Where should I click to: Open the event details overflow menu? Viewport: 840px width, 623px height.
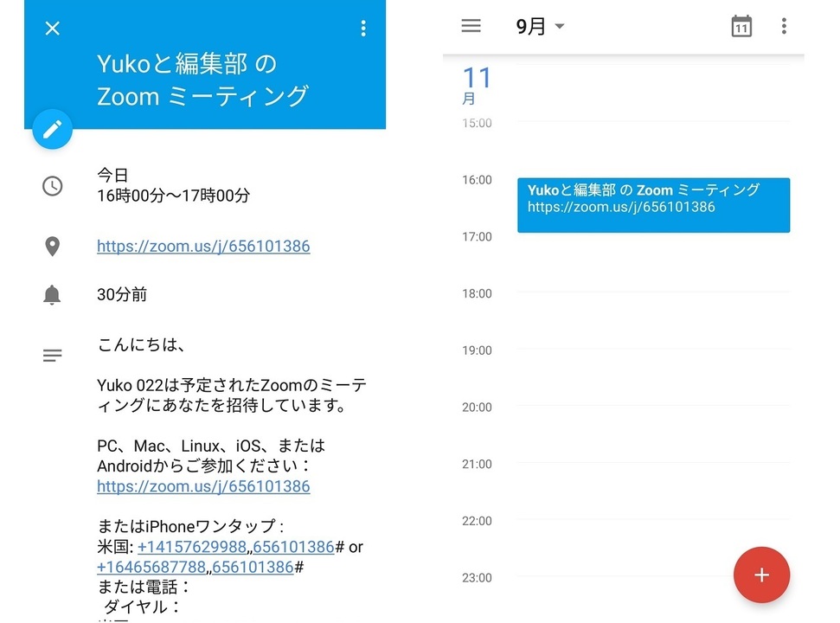363,28
